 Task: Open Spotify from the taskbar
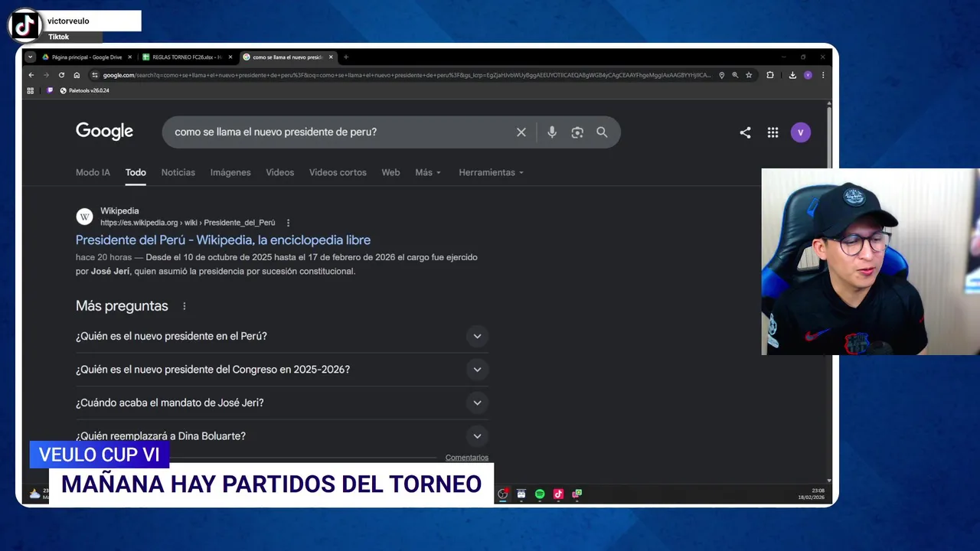540,494
